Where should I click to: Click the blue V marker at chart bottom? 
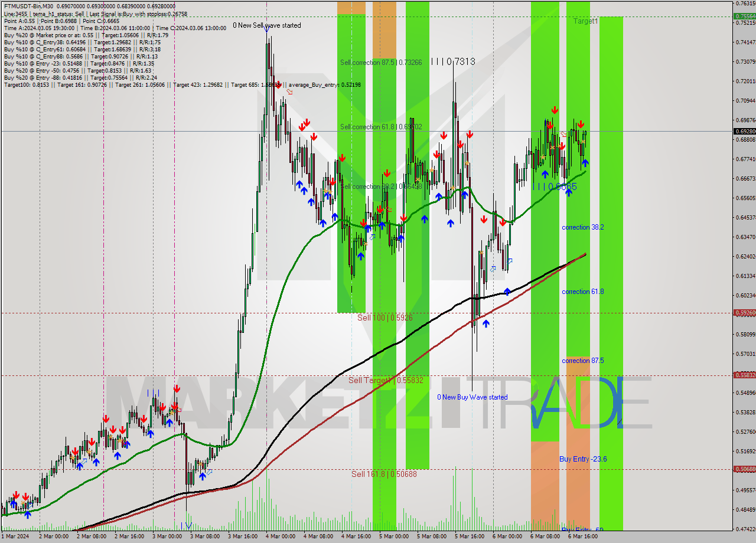(188, 525)
